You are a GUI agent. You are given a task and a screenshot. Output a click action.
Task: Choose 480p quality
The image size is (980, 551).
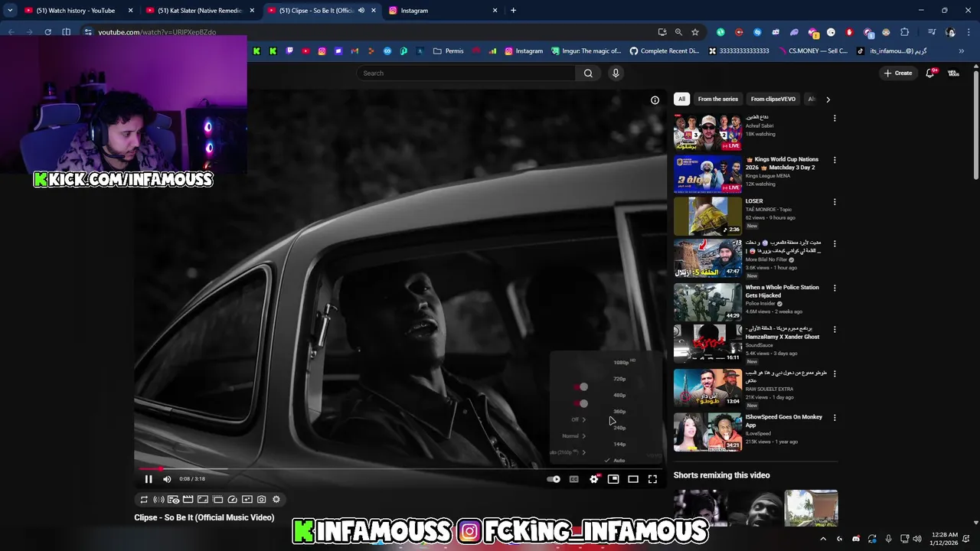[x=619, y=395]
